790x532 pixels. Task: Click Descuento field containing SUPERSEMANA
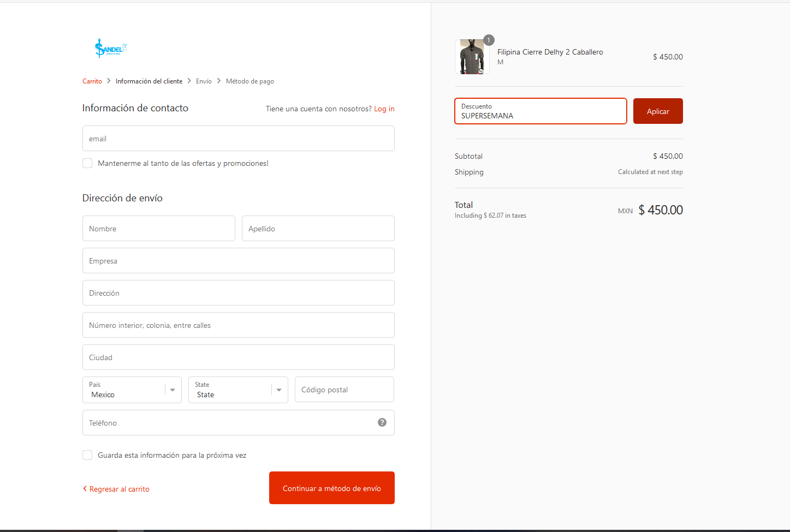click(540, 111)
